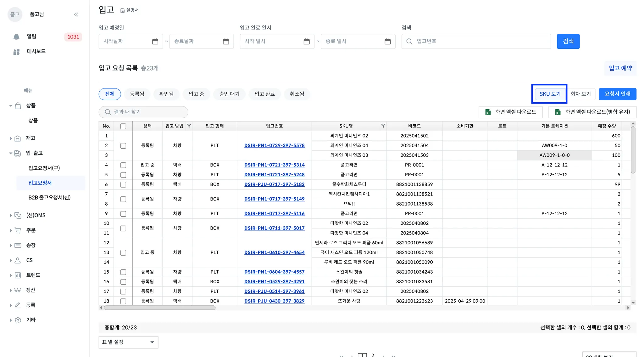Image resolution: width=644 pixels, height=357 pixels.
Task: Open calendar picker for 종료 일시 field
Action: (387, 42)
